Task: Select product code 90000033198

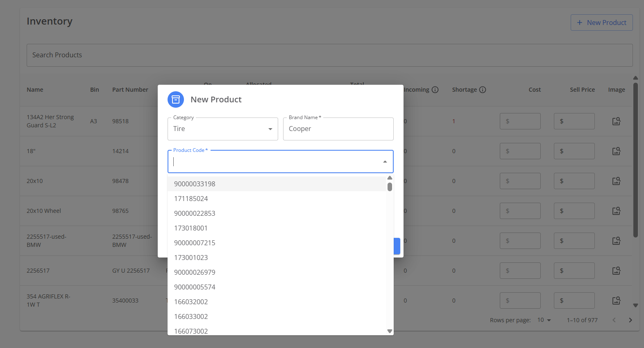Action: pyautogui.click(x=277, y=184)
